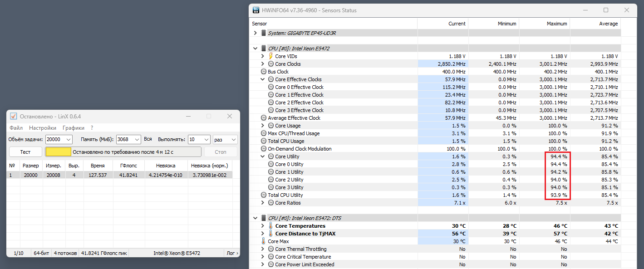Click the round sensor icon for Core Clocks
The height and width of the screenshot is (269, 644).
tap(271, 64)
